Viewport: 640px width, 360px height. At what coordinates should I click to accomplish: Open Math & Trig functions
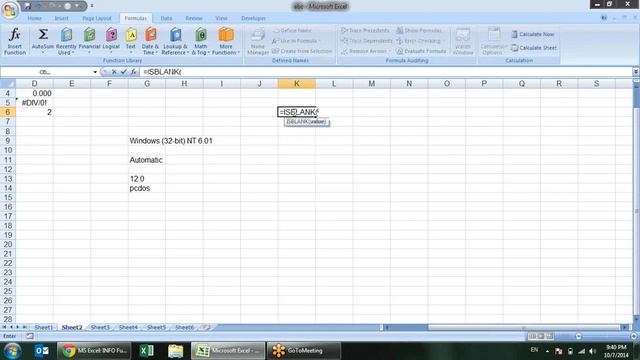200,41
